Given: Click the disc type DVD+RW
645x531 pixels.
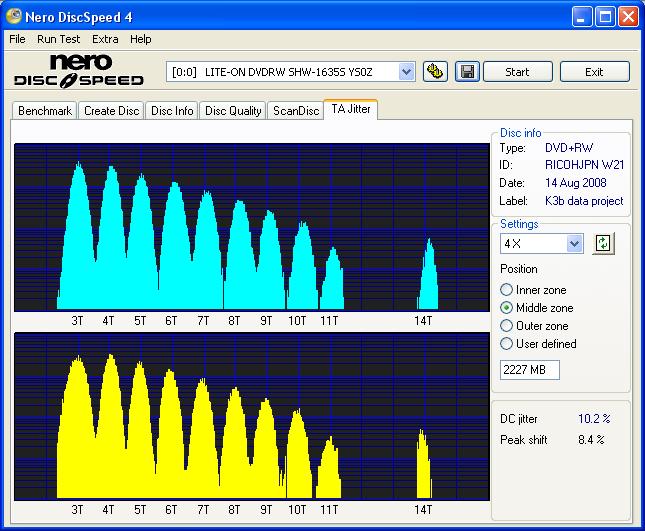Looking at the screenshot, I should [569, 148].
